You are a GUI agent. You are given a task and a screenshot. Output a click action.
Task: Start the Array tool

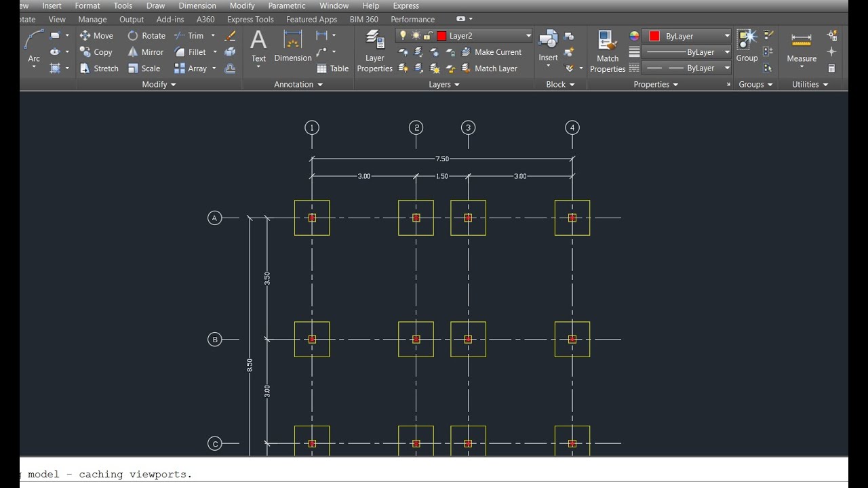coord(191,68)
